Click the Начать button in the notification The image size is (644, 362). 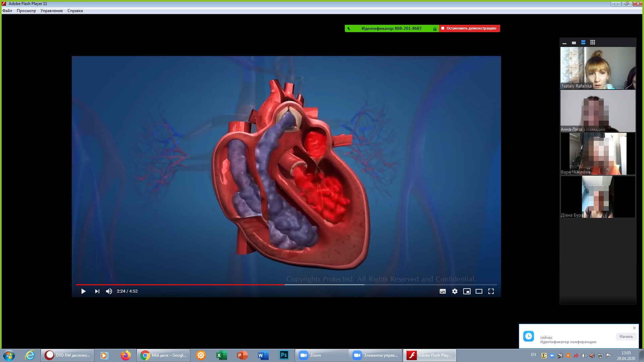(x=626, y=337)
